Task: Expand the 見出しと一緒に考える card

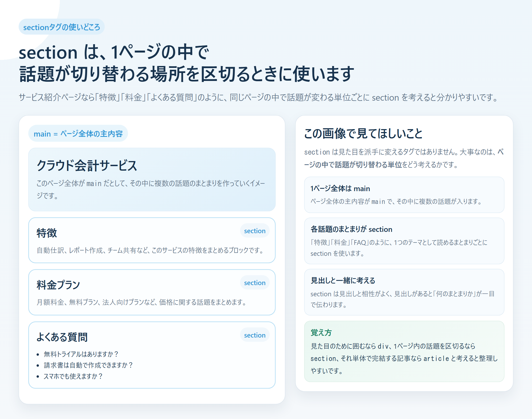Action: 405,291
